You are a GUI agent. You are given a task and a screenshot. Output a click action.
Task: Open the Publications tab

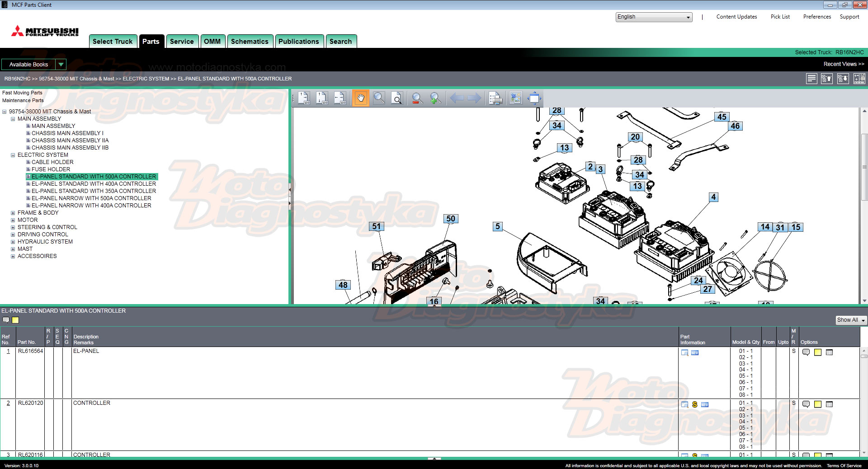click(299, 41)
